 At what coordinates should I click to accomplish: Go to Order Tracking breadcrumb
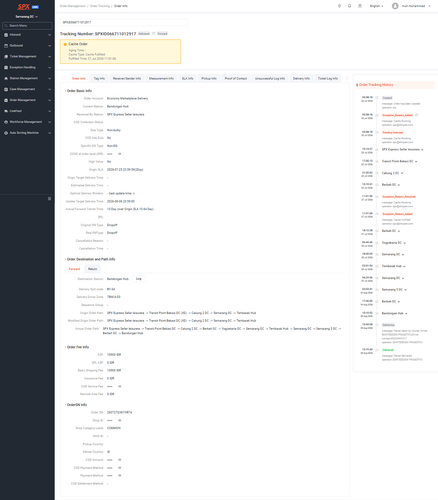click(x=100, y=6)
